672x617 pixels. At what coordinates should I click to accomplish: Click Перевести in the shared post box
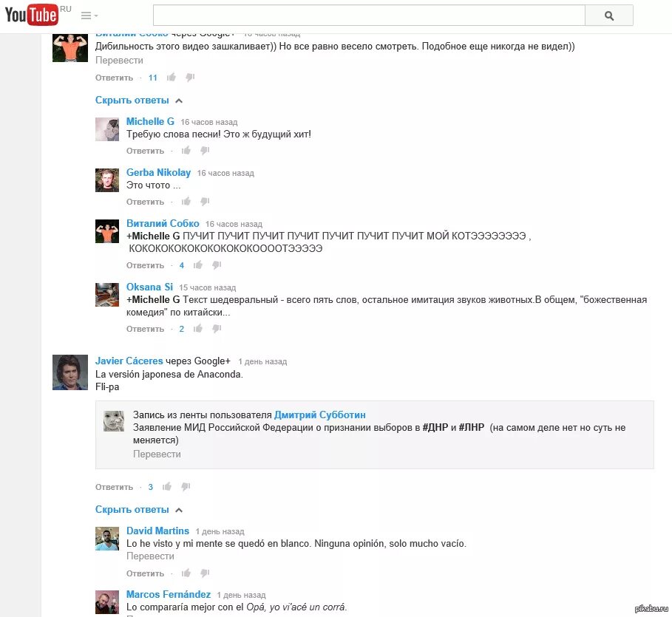pyautogui.click(x=157, y=454)
